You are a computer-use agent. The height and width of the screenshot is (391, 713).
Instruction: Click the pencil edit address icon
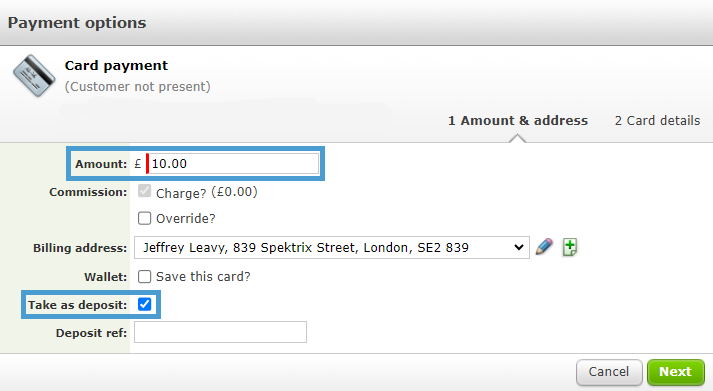(x=544, y=247)
